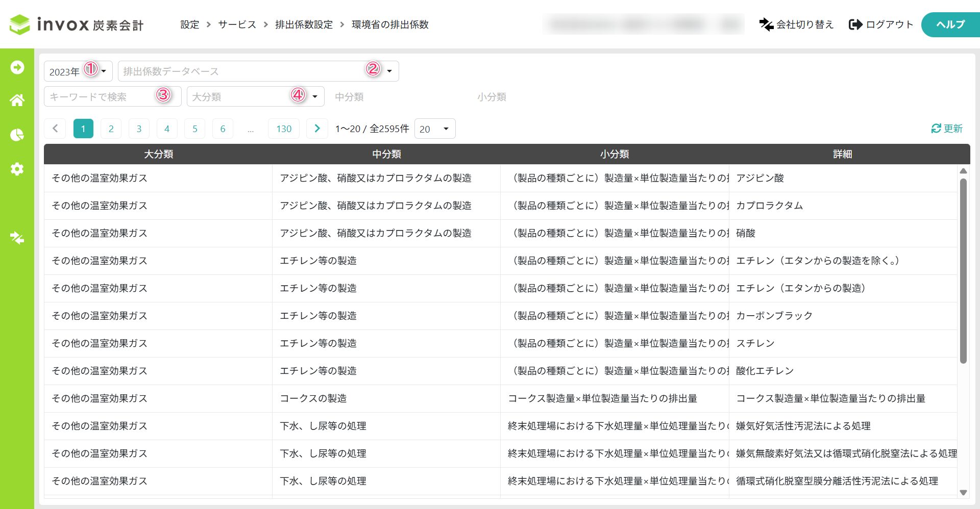Select row エチレン（エタンからの製造）

tap(501, 288)
